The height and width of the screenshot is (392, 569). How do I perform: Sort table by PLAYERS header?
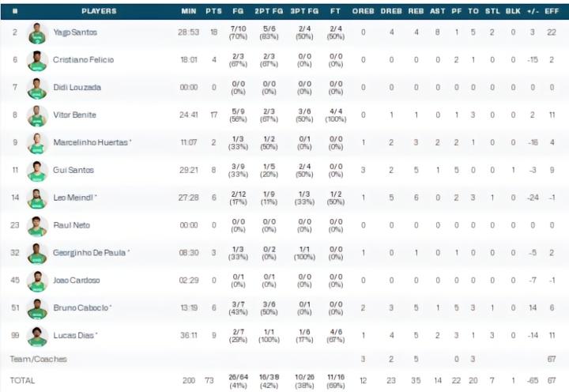[x=99, y=11]
